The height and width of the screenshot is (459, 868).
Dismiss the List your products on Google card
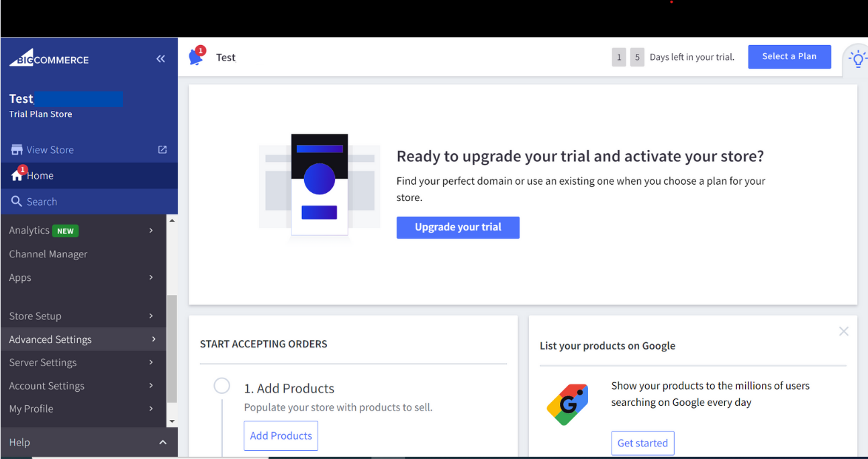844,331
